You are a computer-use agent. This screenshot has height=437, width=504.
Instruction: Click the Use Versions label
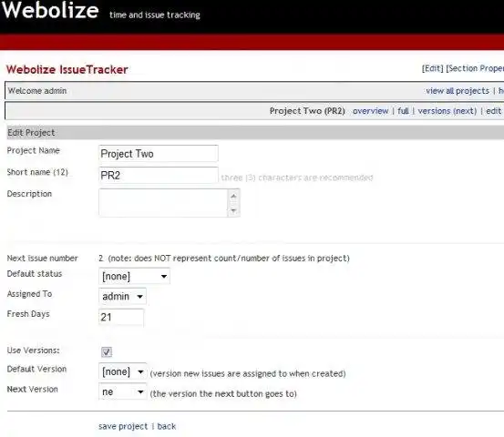pos(33,351)
